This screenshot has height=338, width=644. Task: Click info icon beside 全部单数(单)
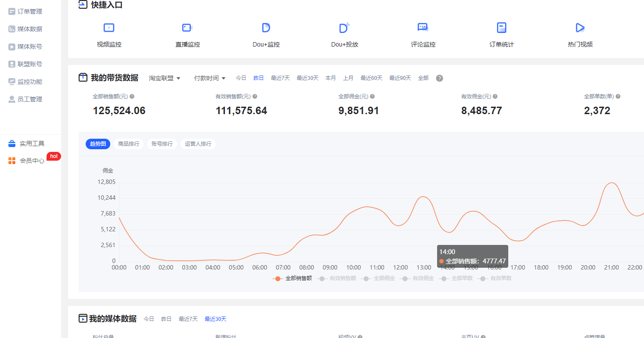(618, 97)
